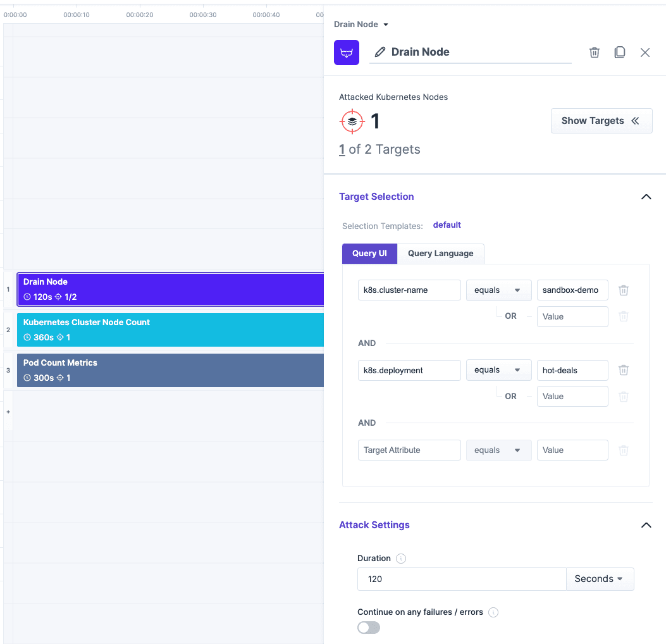Switch to the Query Language tab
The height and width of the screenshot is (644, 666).
[x=440, y=254]
